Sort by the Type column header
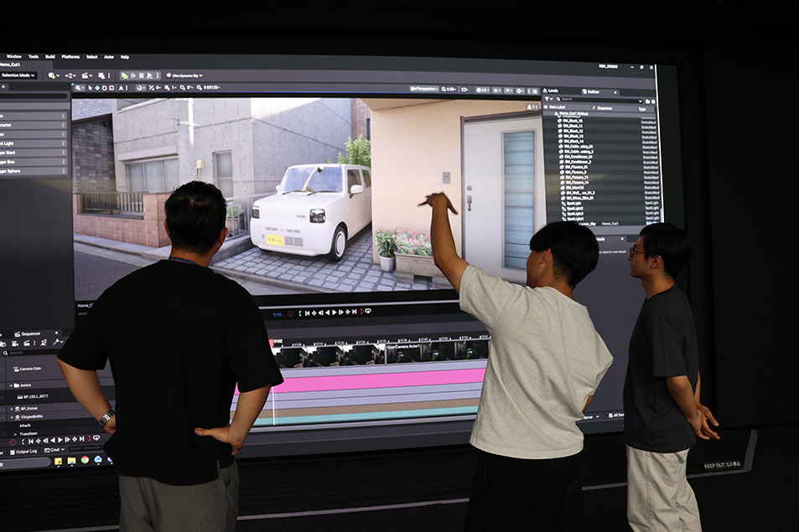 [x=641, y=109]
